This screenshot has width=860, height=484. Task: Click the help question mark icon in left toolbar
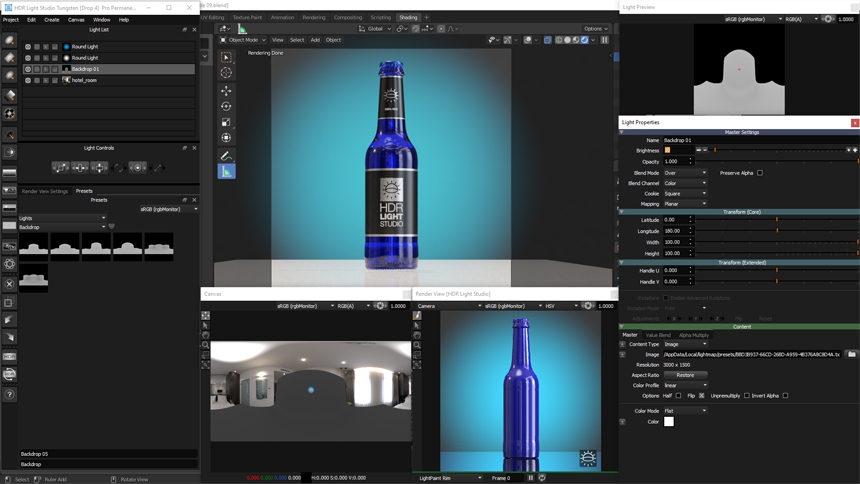click(9, 394)
